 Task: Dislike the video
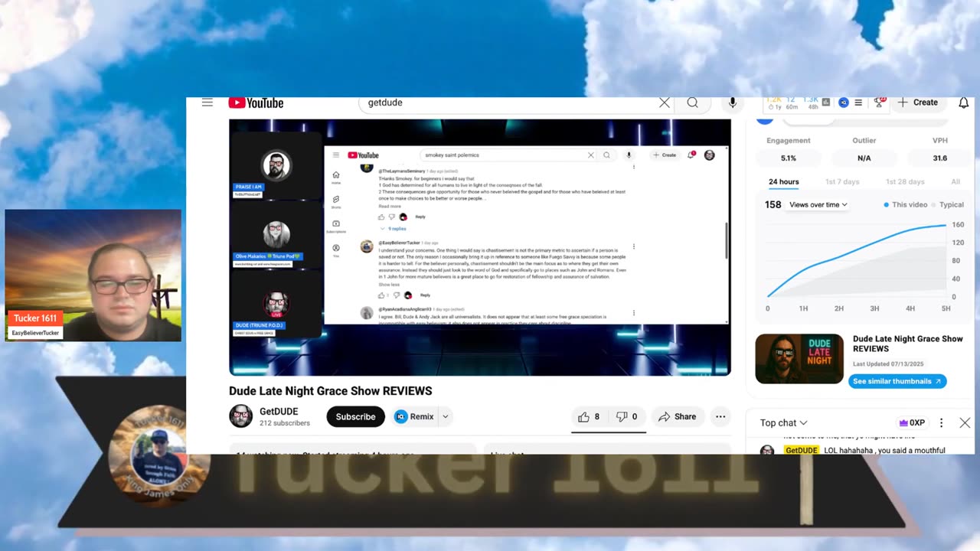click(x=627, y=416)
